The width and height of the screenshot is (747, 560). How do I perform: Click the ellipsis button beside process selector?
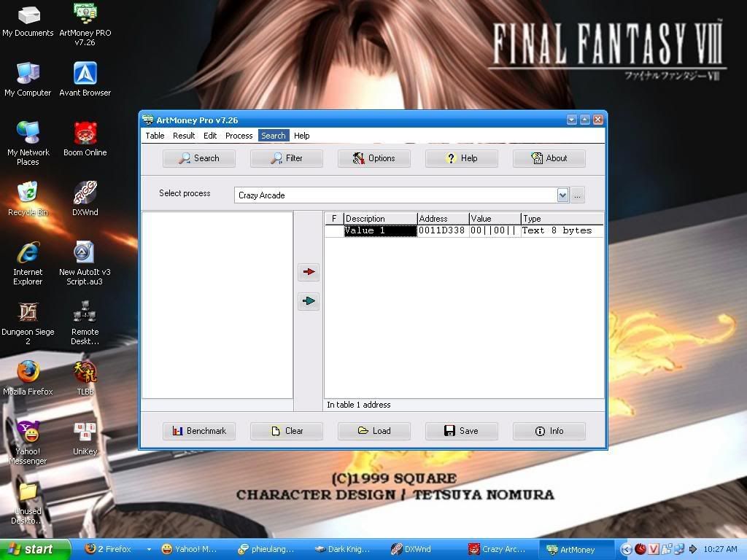[578, 195]
